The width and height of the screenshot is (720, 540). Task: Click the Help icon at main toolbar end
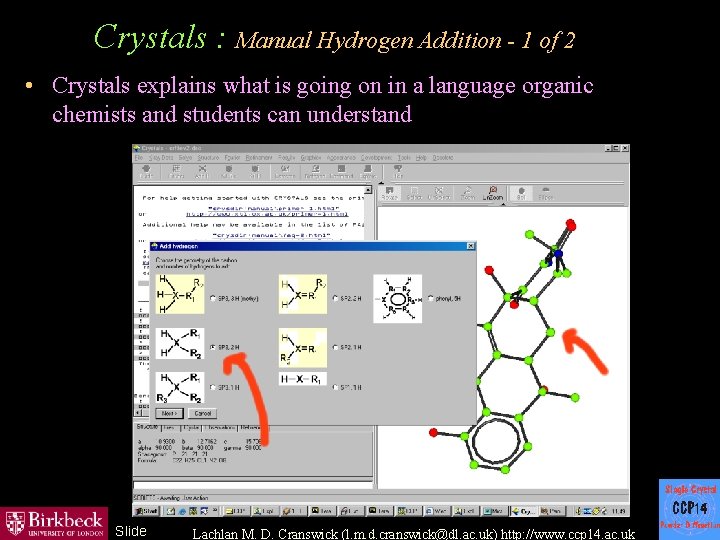pyautogui.click(x=398, y=172)
